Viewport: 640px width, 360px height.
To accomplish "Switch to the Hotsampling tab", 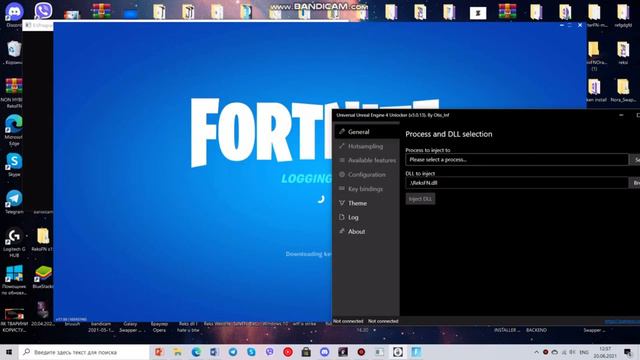I will (366, 146).
